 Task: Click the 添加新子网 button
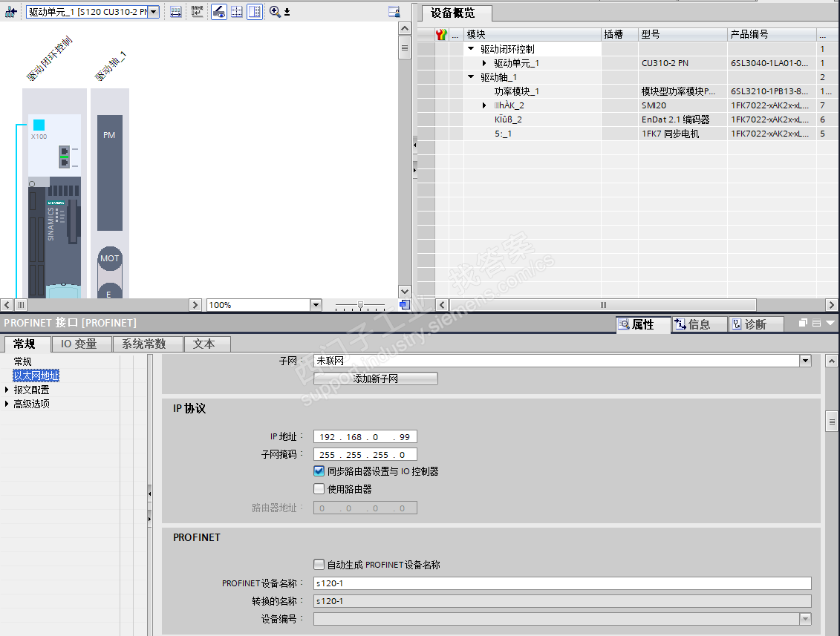pyautogui.click(x=376, y=378)
